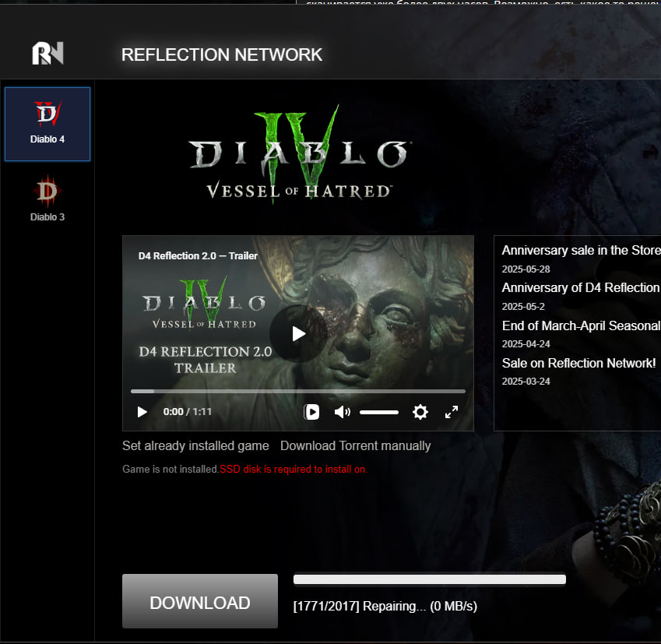Toggle the autoplay icon in video controls
The image size is (661, 644).
[311, 412]
